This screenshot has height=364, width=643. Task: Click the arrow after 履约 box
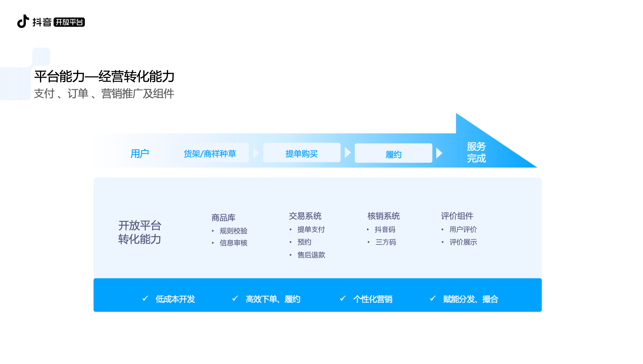(x=439, y=153)
